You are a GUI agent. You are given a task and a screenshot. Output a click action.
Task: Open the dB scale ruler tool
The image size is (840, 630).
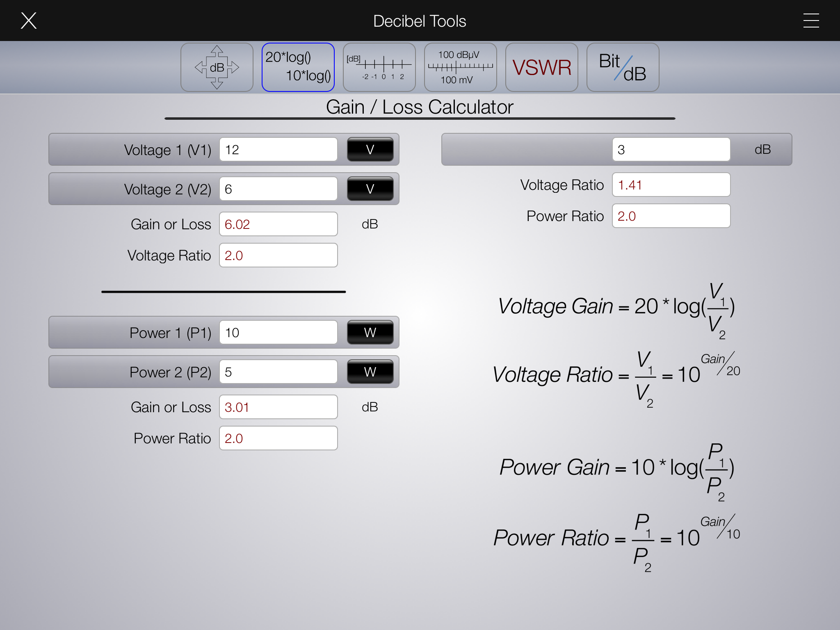click(x=379, y=67)
